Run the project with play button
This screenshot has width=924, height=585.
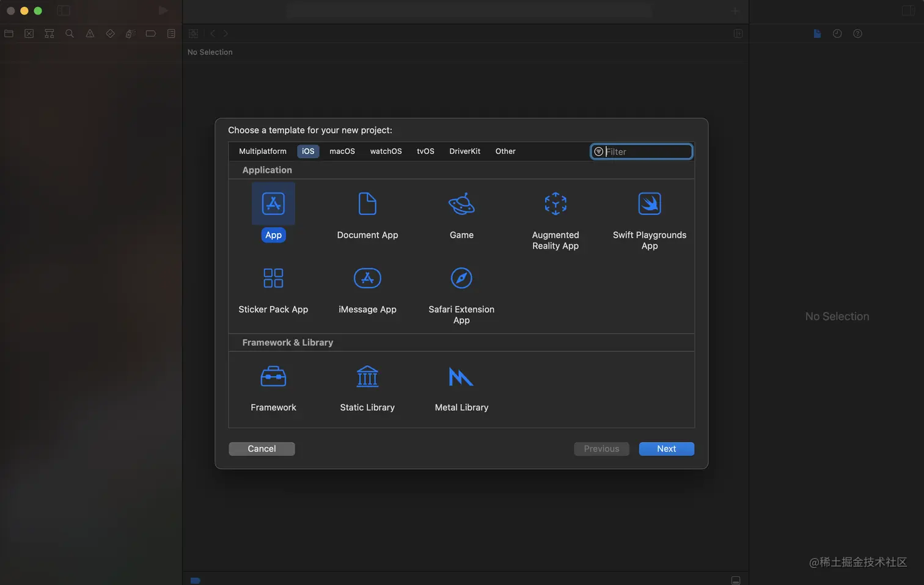(163, 10)
